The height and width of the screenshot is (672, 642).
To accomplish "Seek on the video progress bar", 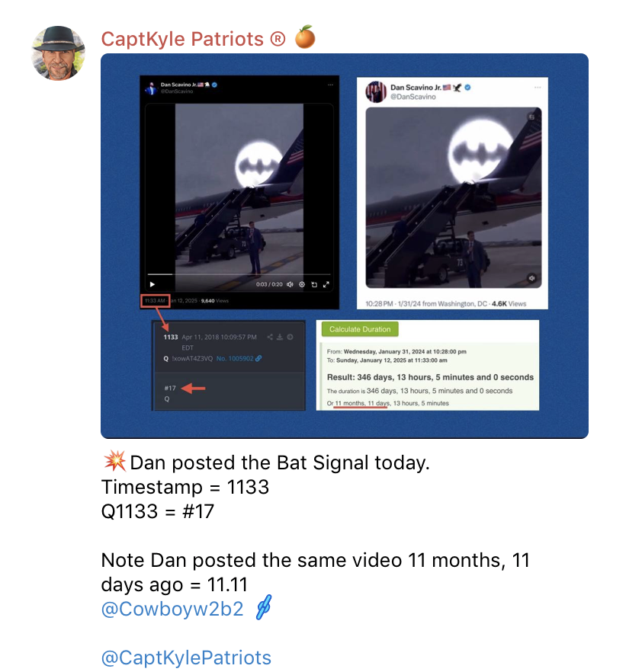I will [x=239, y=274].
